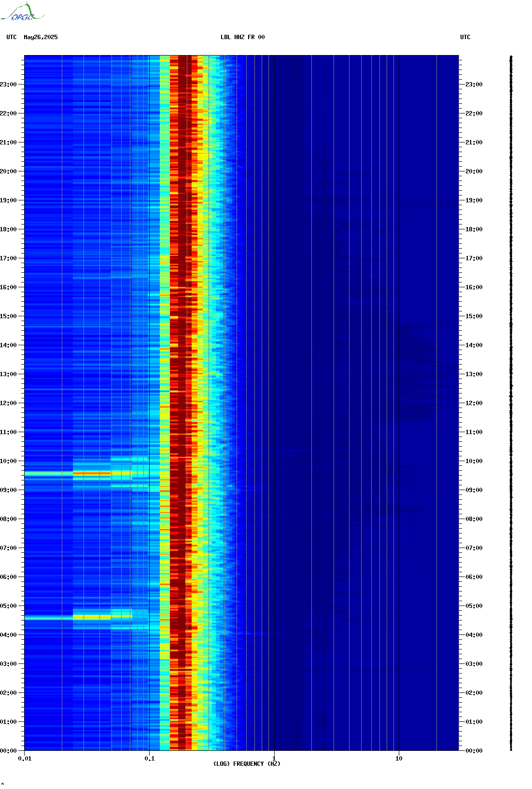Click the UTC label above the right time axis
The width and height of the screenshot is (532, 789).
pyautogui.click(x=465, y=37)
